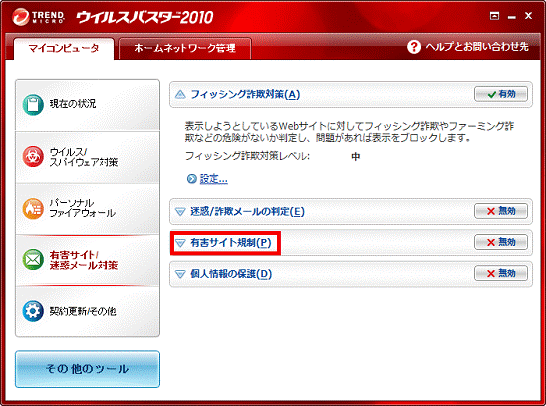This screenshot has height=406, width=546.
Task: Click the 有害サイト規制(P) heading
Action: coord(231,243)
